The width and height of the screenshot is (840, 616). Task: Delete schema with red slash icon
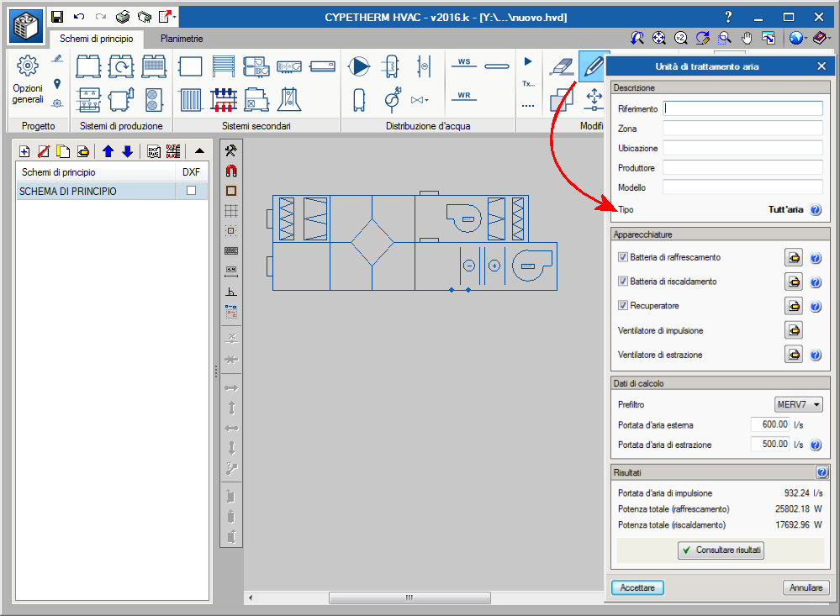44,151
